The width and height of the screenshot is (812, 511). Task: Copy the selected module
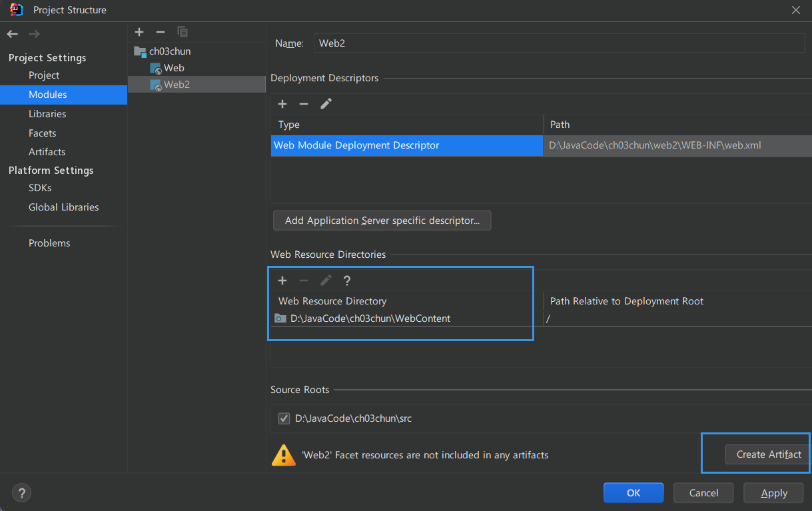click(182, 32)
